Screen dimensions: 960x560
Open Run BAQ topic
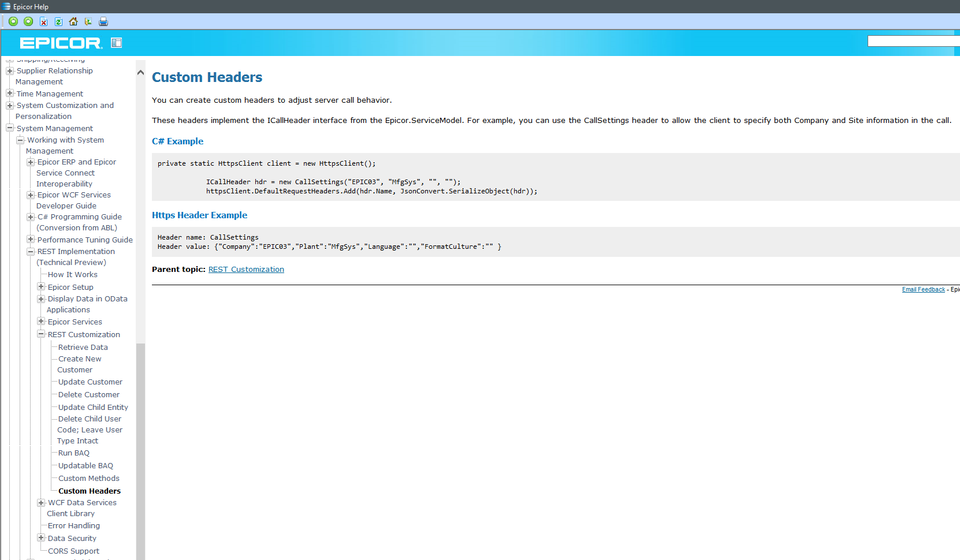tap(74, 453)
